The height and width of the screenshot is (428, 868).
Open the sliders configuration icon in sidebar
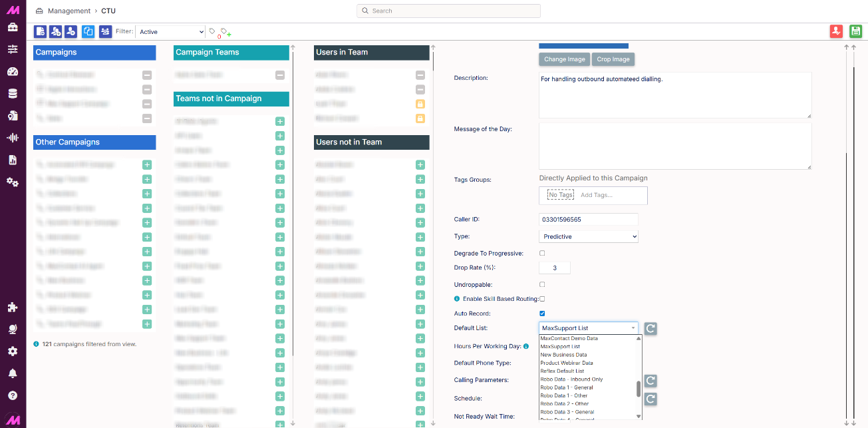pyautogui.click(x=13, y=49)
